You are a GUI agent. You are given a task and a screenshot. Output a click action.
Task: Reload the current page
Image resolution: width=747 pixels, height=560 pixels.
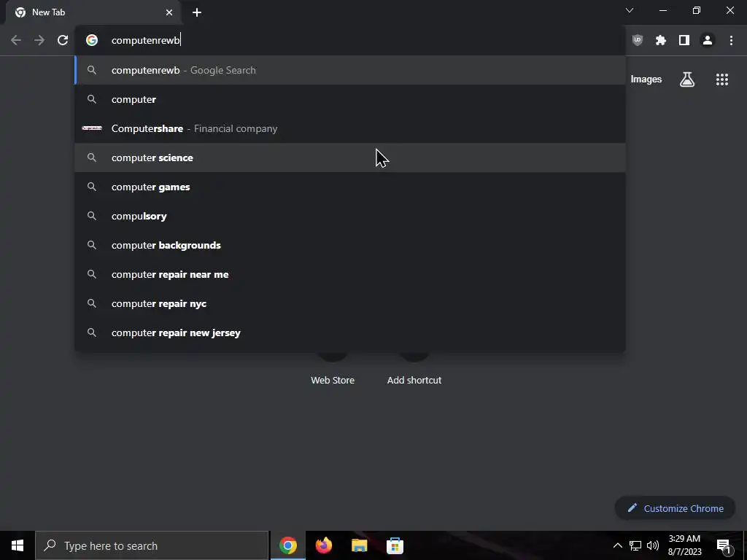63,41
